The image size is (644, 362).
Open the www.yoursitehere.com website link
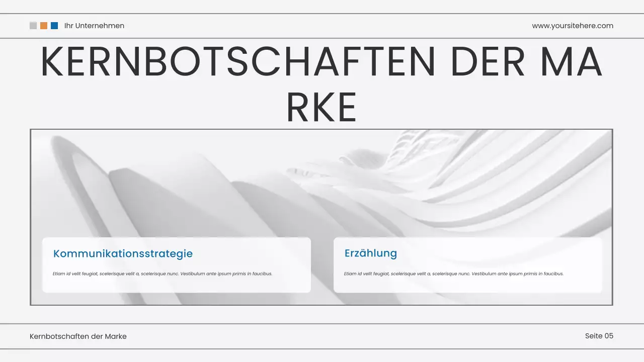[x=573, y=25]
